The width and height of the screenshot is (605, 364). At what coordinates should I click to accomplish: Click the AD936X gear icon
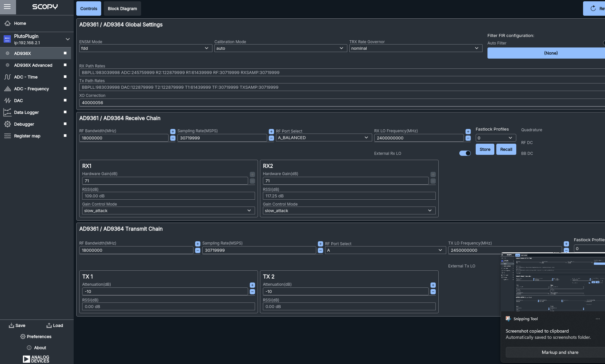8,53
